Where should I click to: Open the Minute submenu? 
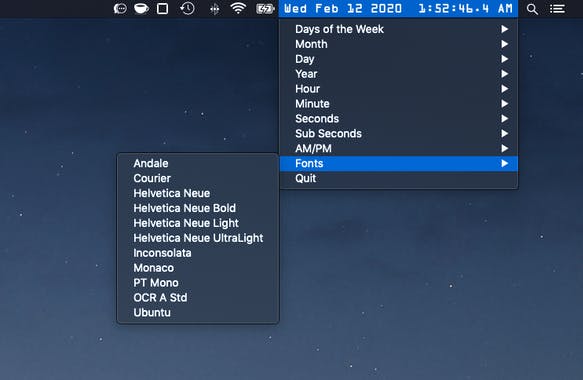tap(399, 103)
